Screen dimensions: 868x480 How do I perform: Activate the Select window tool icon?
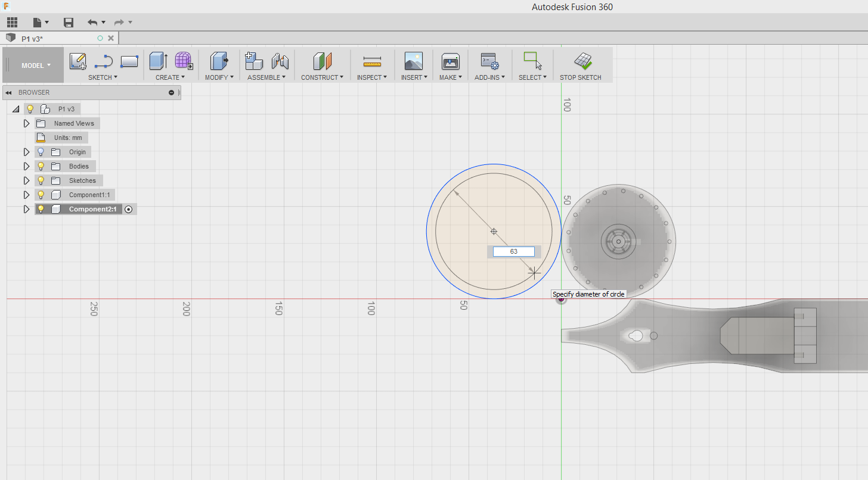point(532,61)
